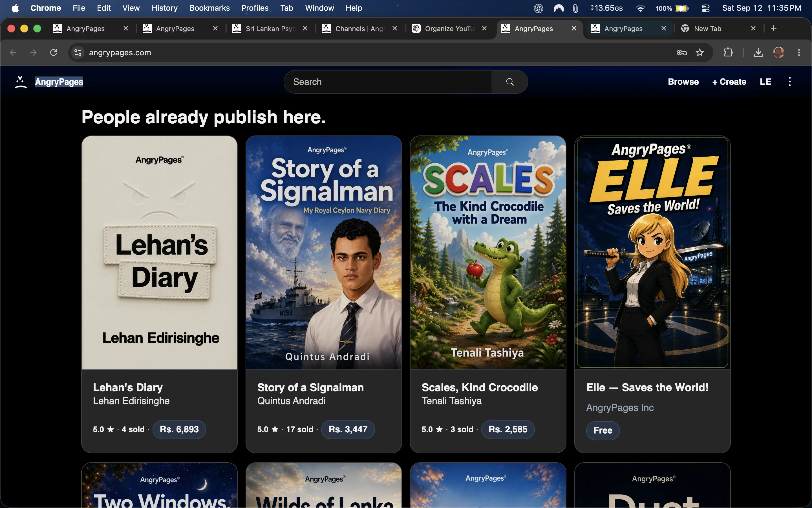Open the Window menu

(319, 8)
